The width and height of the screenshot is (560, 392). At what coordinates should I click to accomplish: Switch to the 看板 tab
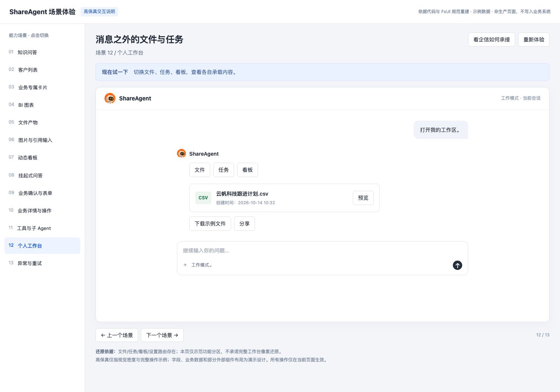(x=248, y=170)
